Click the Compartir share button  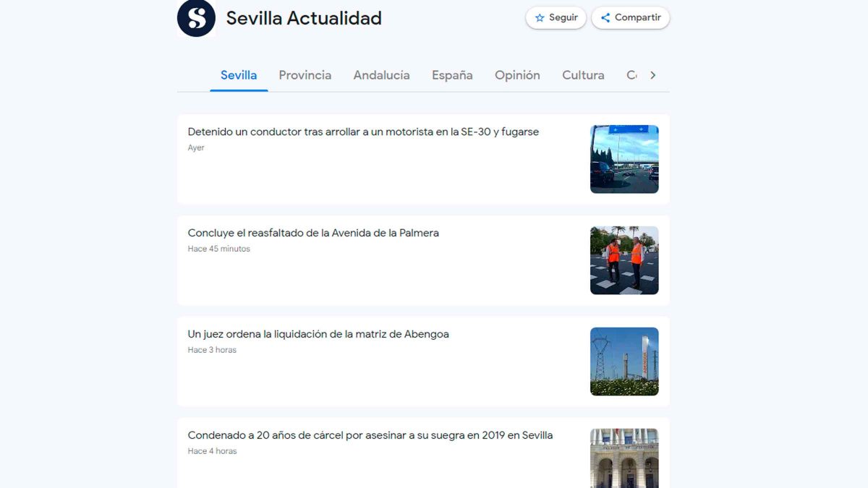[x=630, y=18]
